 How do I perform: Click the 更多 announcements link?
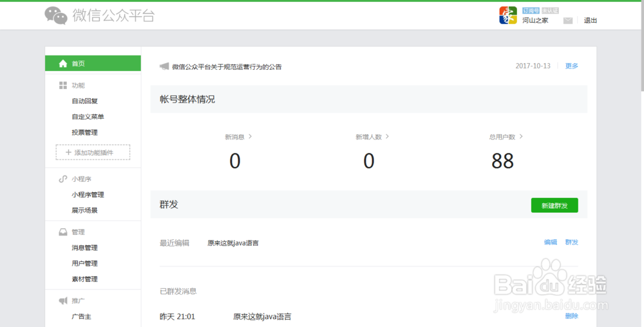point(572,66)
